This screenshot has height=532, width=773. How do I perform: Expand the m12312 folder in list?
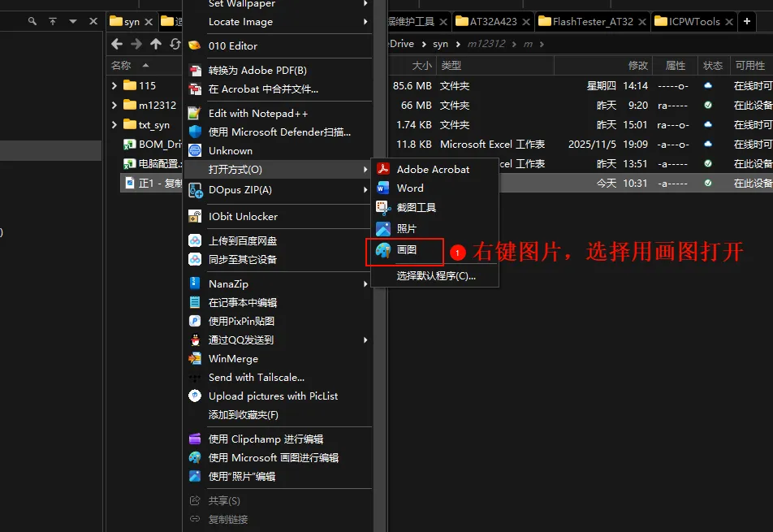point(114,105)
